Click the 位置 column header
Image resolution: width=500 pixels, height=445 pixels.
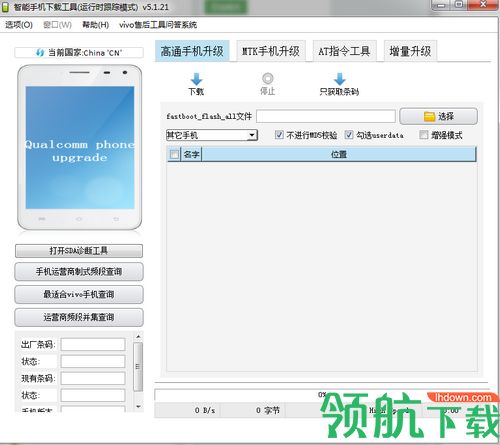pos(339,154)
